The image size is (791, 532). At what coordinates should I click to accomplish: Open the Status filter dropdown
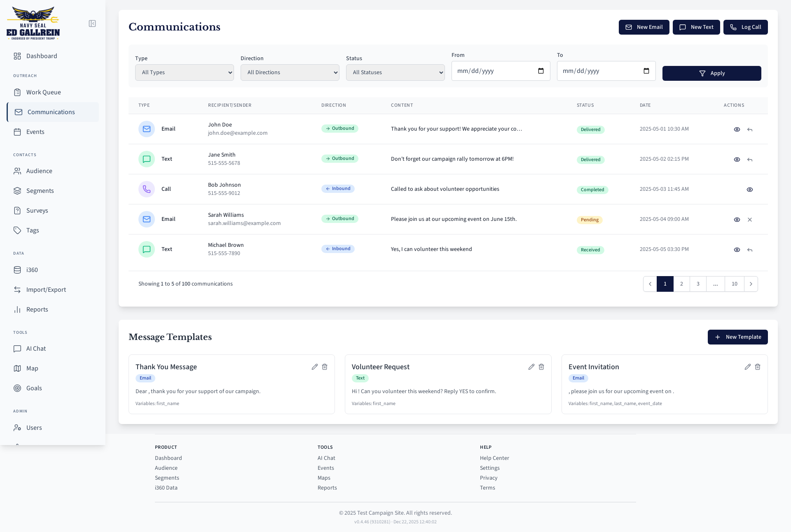[x=395, y=73]
